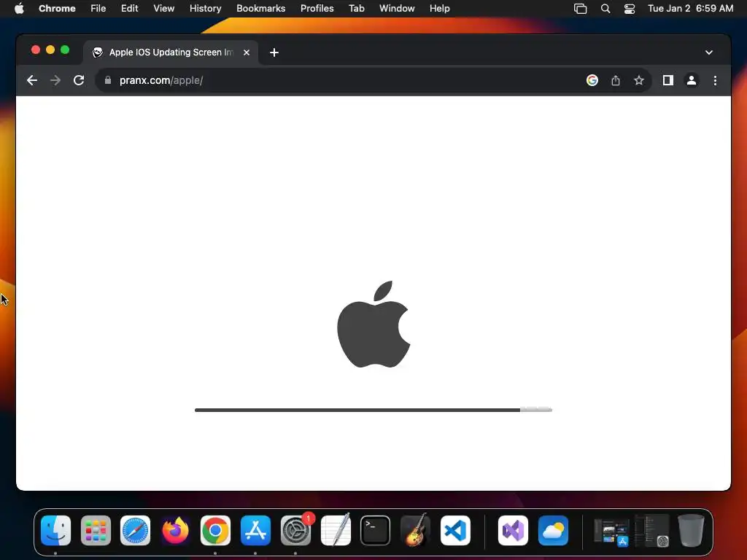The width and height of the screenshot is (747, 560).
Task: Launch Safari from the Dock
Action: pos(135,531)
